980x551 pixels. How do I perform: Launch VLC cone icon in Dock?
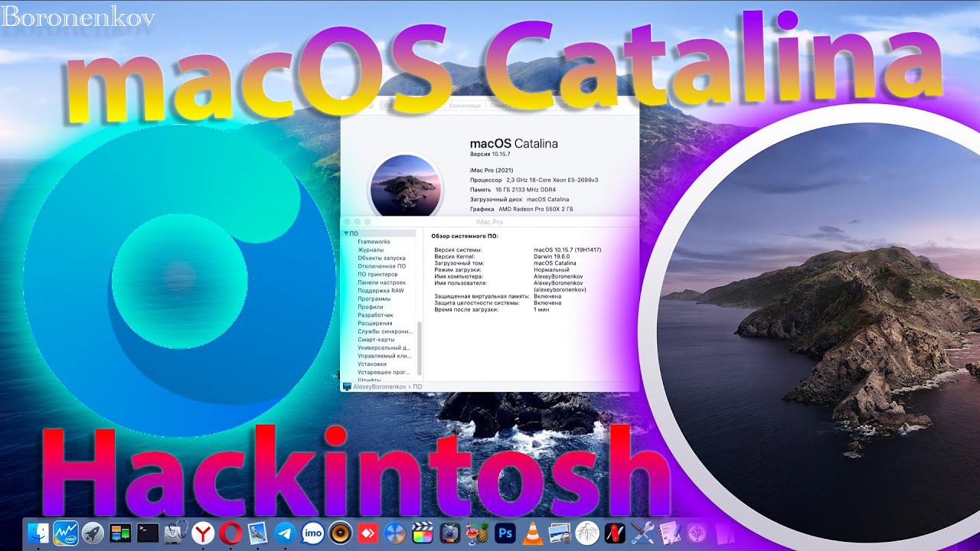point(533,533)
